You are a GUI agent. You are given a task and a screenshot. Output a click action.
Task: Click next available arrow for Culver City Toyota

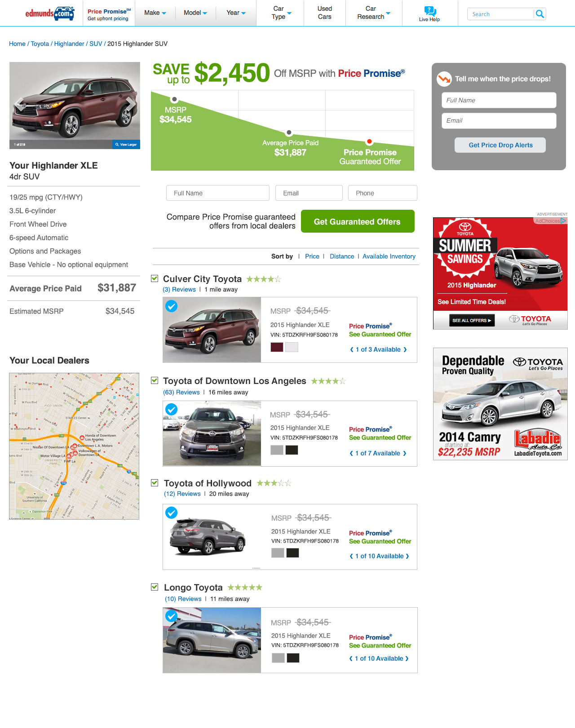tap(405, 350)
